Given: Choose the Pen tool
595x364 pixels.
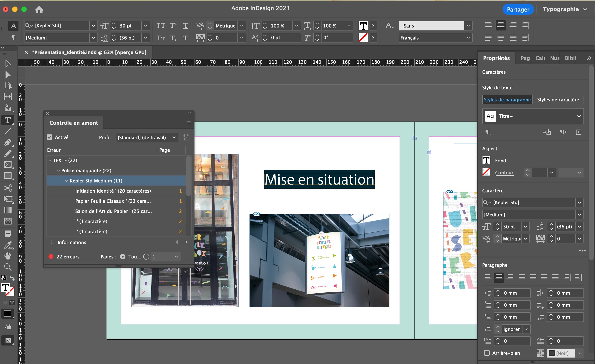Looking at the screenshot, I should 8,142.
